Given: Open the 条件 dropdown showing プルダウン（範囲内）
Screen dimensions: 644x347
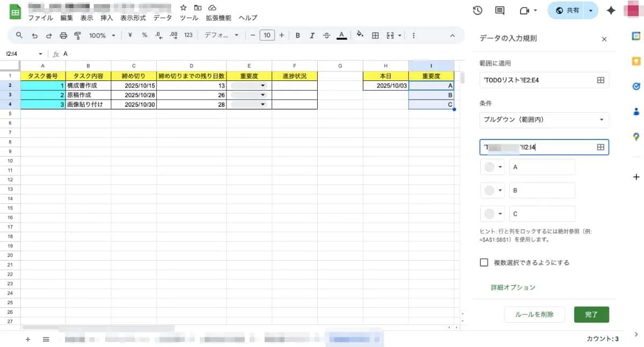Looking at the screenshot, I should [x=544, y=120].
